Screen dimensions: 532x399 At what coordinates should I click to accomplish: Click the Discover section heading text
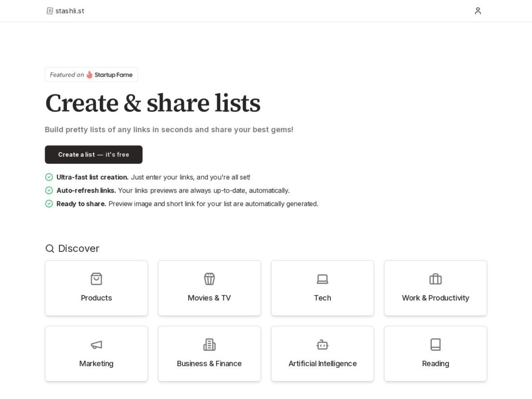79,248
